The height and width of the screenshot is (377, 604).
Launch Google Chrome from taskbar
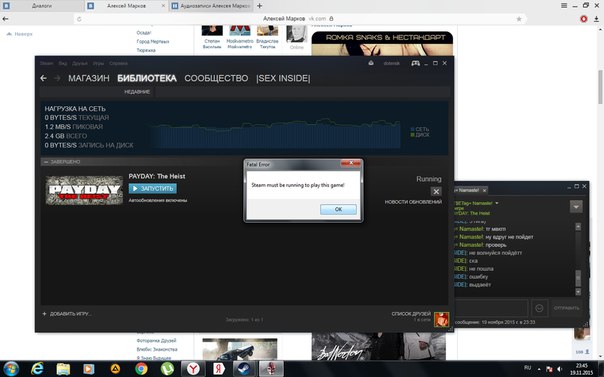point(141,369)
